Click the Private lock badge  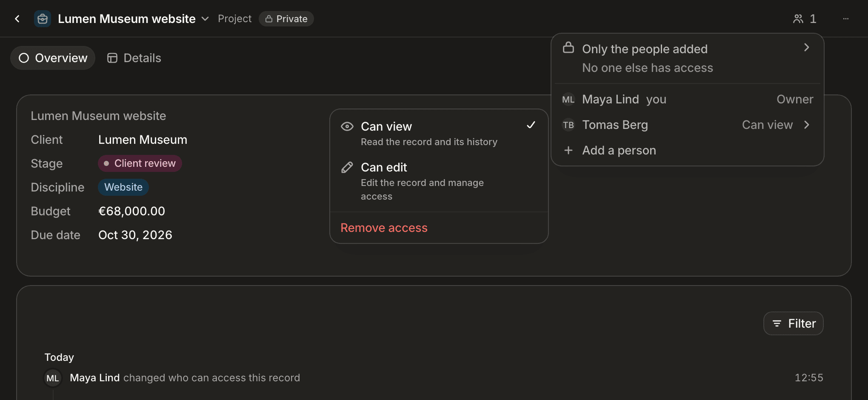(286, 19)
